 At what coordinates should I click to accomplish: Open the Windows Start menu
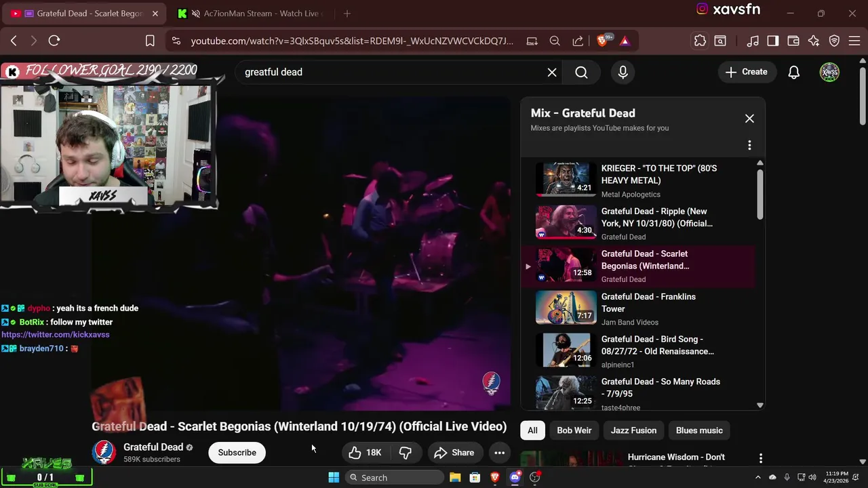(x=334, y=478)
